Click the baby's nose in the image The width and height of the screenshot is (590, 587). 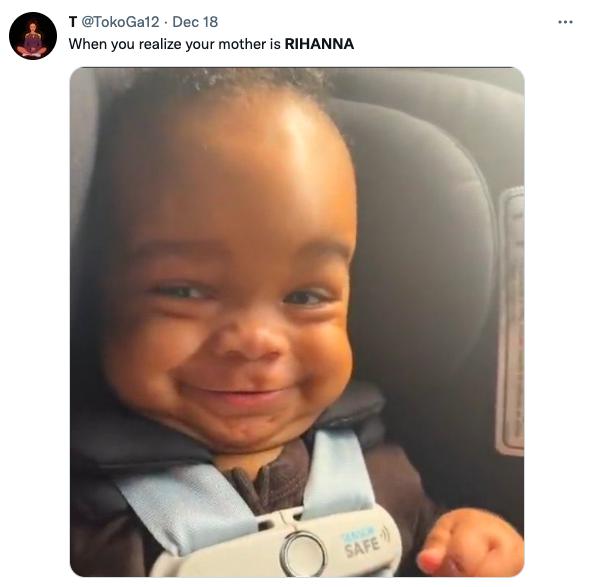(x=250, y=339)
